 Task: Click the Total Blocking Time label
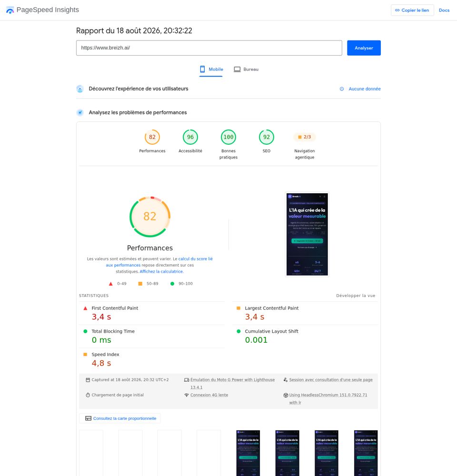[x=113, y=331]
